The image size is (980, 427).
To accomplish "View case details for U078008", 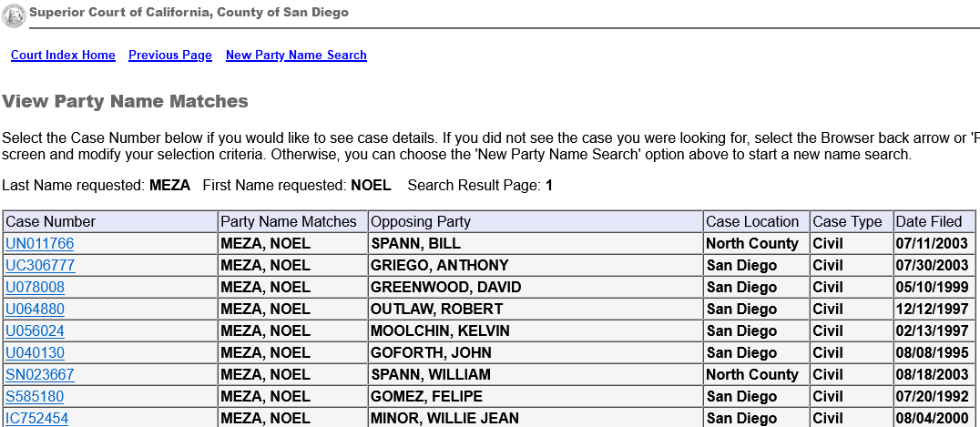I will click(x=35, y=287).
